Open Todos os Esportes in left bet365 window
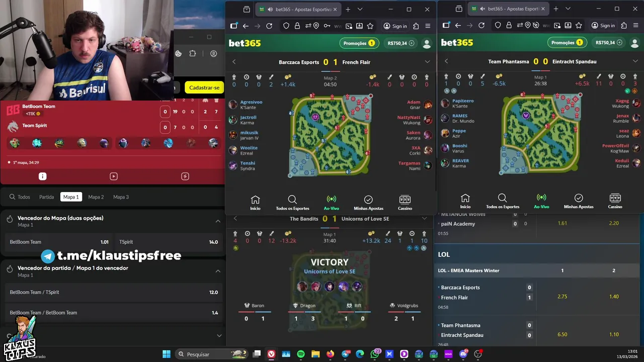644x362 pixels. click(x=292, y=203)
